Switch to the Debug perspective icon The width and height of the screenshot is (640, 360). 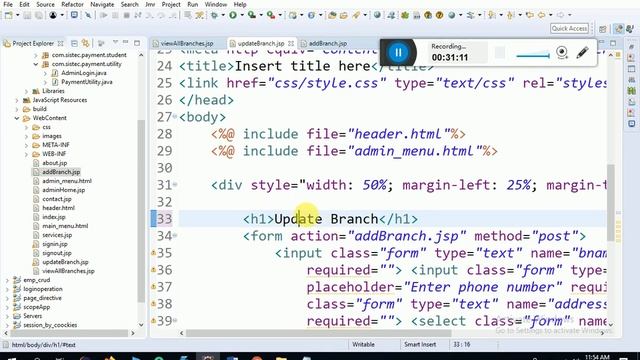[x=631, y=29]
